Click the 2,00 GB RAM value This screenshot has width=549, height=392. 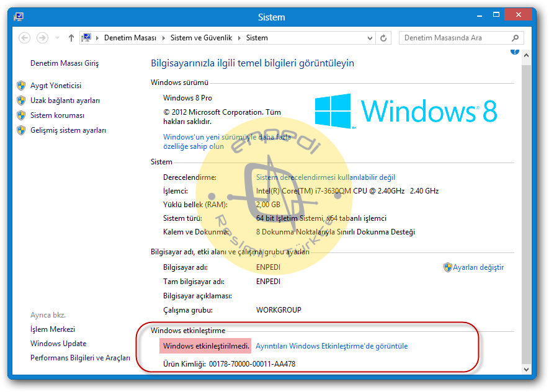point(268,205)
